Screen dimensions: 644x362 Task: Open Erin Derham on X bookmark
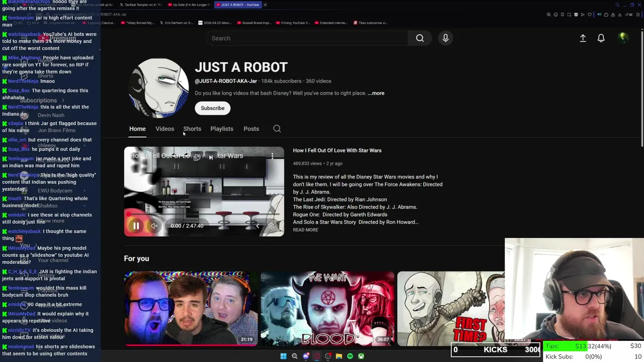(176, 23)
